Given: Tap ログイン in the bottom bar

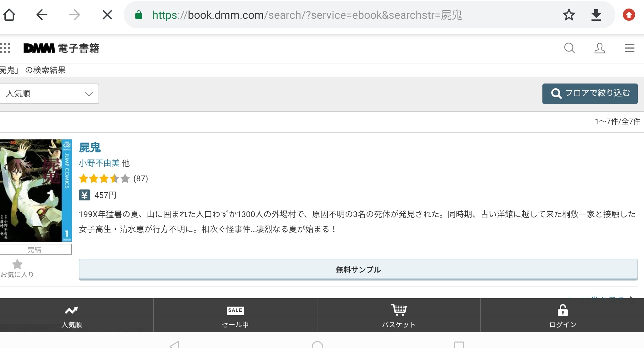Looking at the screenshot, I should (x=563, y=316).
